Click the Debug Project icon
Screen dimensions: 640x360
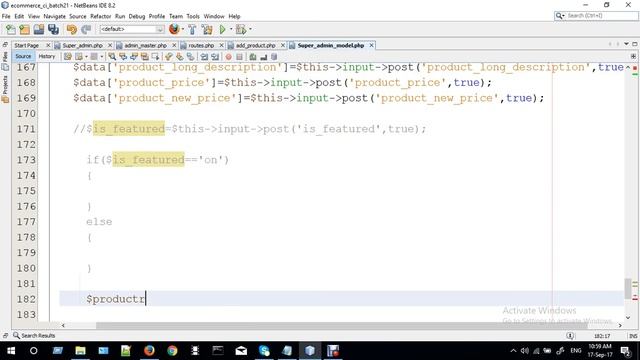point(241,29)
